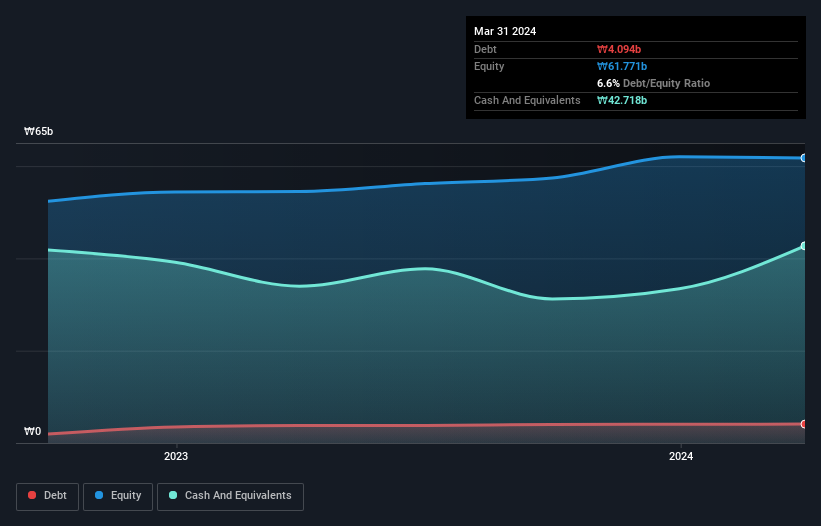Image resolution: width=821 pixels, height=526 pixels.
Task: Click the 2023 axis label
Action: [x=176, y=456]
